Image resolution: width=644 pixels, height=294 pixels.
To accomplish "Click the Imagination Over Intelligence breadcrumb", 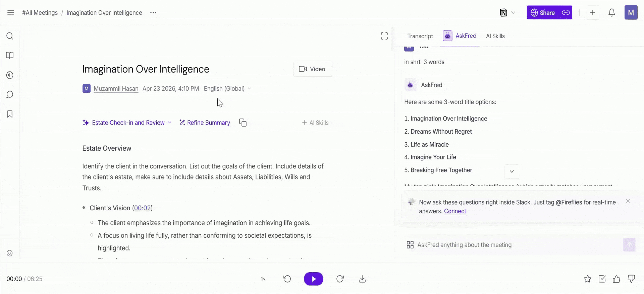I will tap(104, 13).
